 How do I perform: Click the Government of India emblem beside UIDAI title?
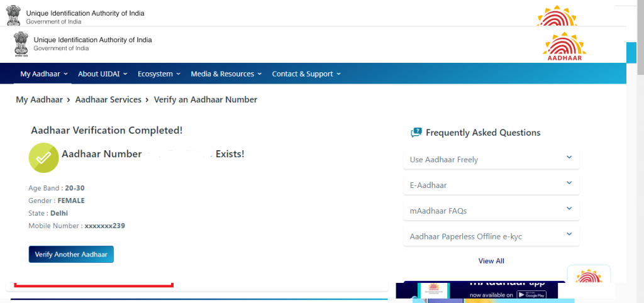pos(21,45)
